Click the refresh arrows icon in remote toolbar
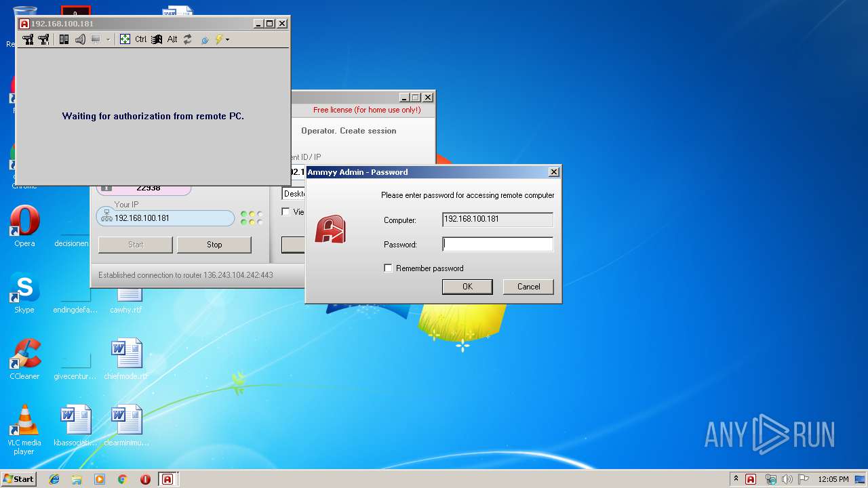 188,39
